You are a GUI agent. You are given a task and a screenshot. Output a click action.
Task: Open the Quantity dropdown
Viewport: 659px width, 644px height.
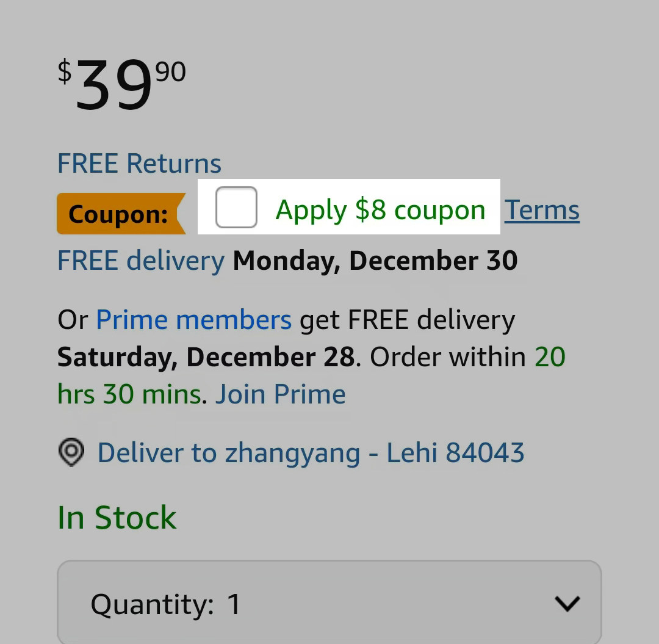pos(329,603)
